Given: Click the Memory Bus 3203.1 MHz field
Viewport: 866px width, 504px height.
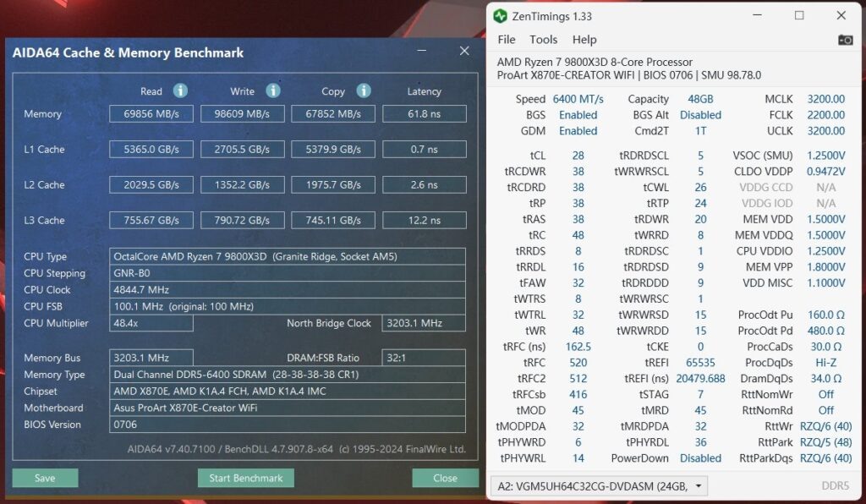Looking at the screenshot, I should 151,358.
